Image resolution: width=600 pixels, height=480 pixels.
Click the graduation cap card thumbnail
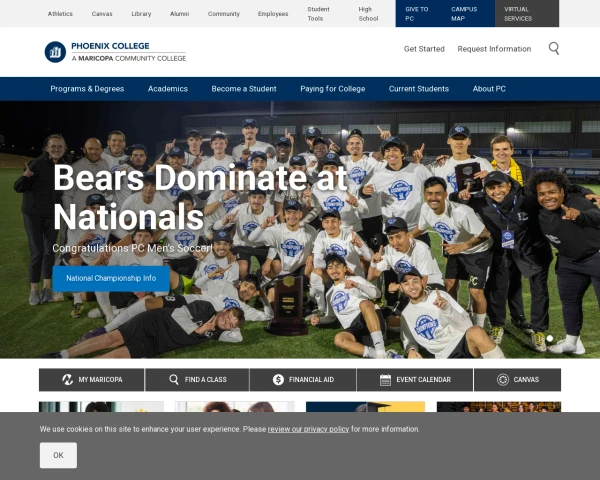(x=365, y=407)
